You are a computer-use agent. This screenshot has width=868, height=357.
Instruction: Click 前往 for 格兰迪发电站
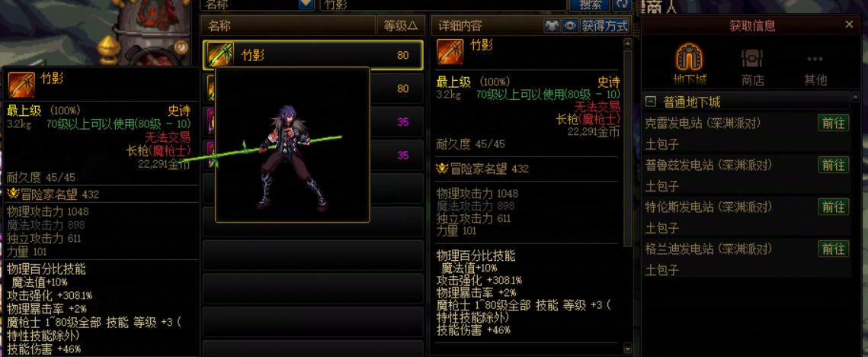click(x=833, y=249)
